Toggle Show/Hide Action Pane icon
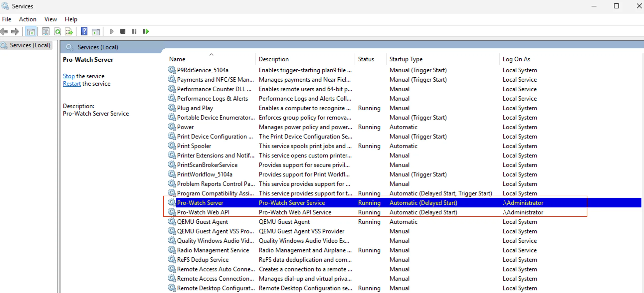The width and height of the screenshot is (644, 293). [x=96, y=31]
